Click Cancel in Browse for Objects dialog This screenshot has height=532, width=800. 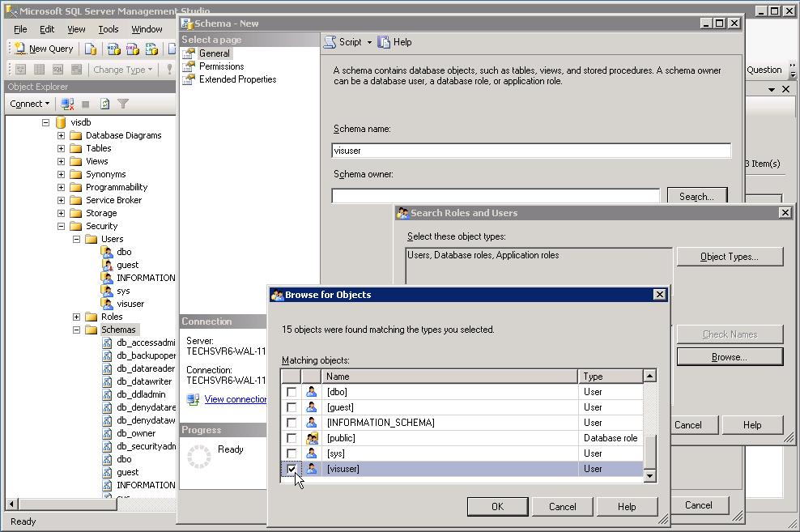(562, 507)
